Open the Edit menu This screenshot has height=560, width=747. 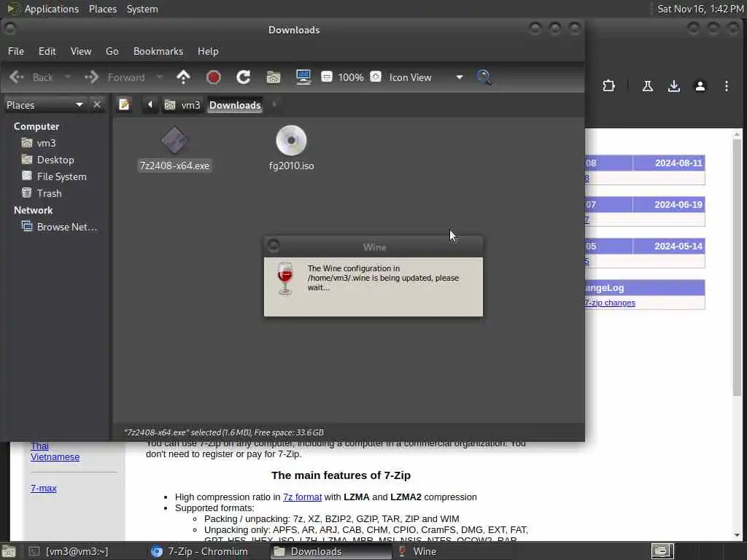[47, 51]
